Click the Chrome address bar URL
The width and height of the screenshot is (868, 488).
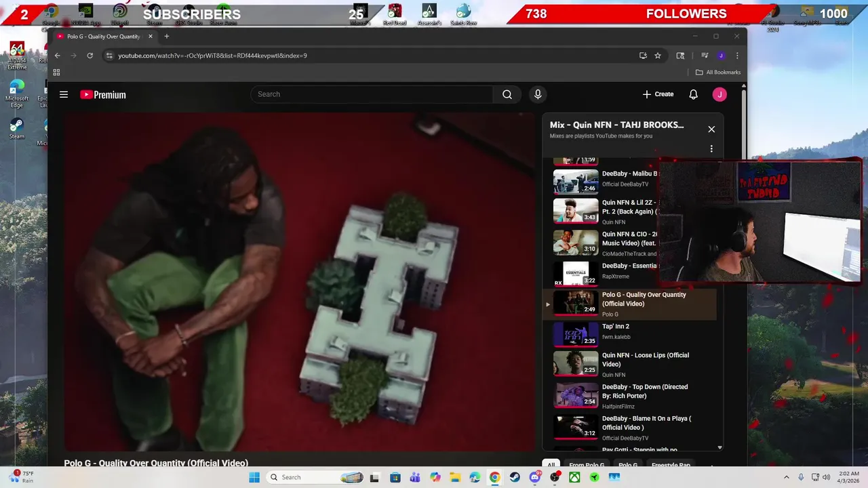click(x=212, y=56)
